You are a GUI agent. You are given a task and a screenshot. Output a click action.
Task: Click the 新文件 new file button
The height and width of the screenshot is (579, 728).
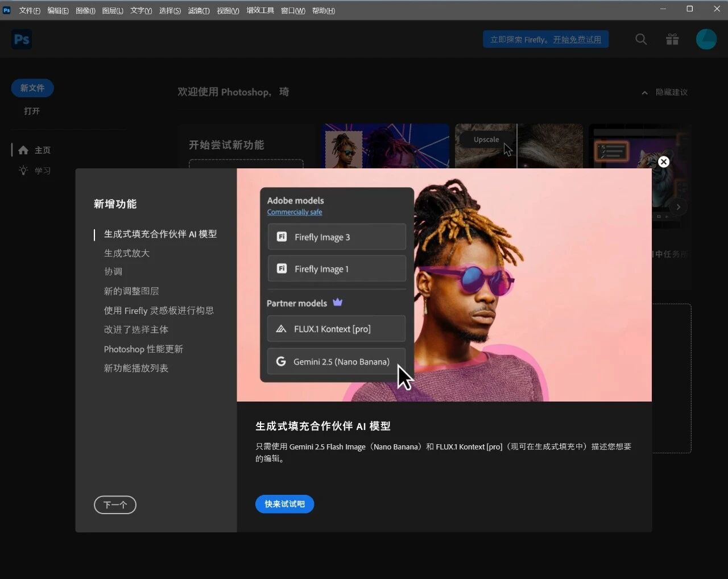click(32, 88)
